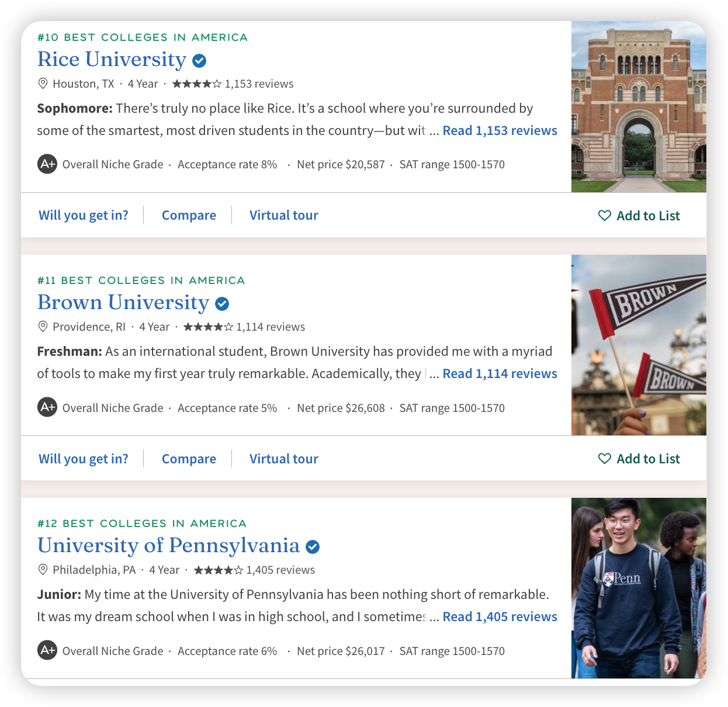Read 1,153 reviews of Rice University

pyautogui.click(x=500, y=130)
